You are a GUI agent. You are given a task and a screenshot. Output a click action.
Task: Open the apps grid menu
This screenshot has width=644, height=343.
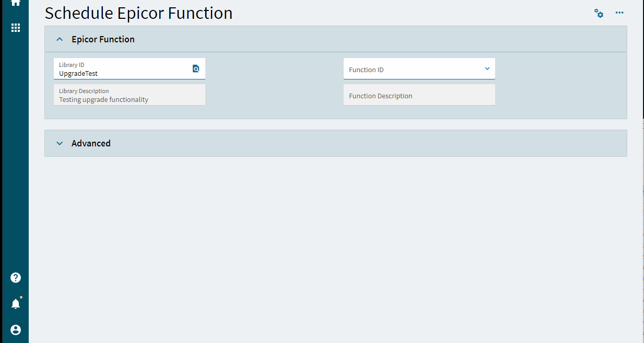click(x=16, y=28)
